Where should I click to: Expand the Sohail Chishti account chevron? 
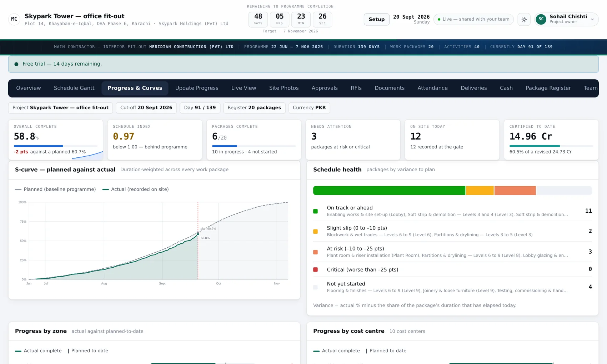[x=592, y=19]
